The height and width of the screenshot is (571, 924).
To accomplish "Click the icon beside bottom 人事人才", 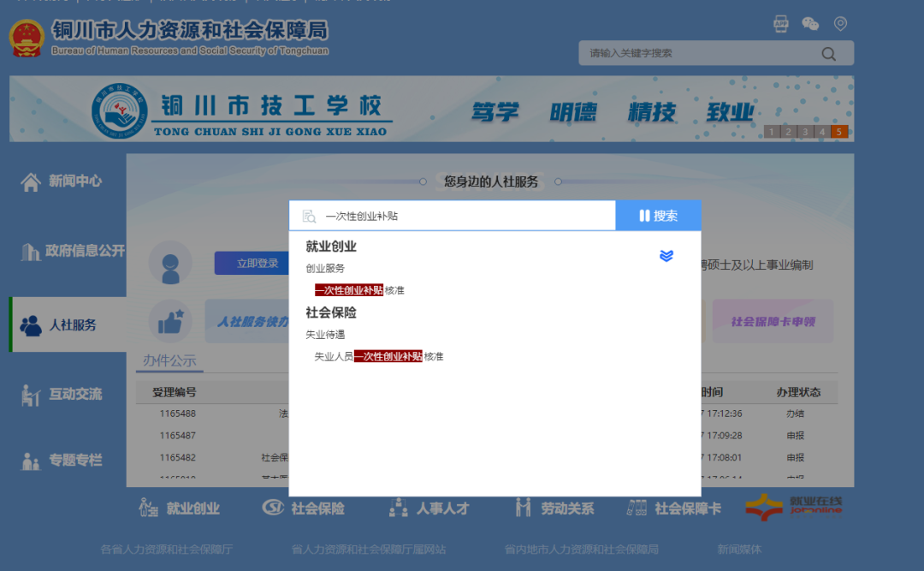I will (399, 508).
